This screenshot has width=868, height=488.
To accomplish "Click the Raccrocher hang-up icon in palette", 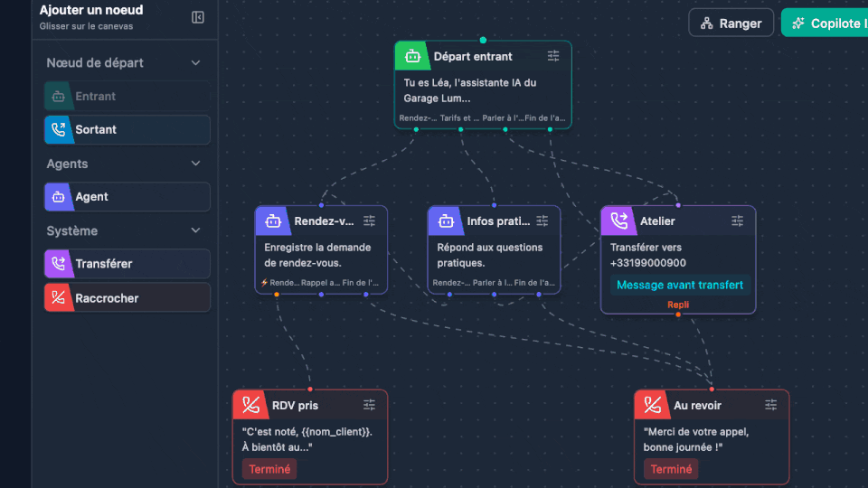I will [58, 298].
